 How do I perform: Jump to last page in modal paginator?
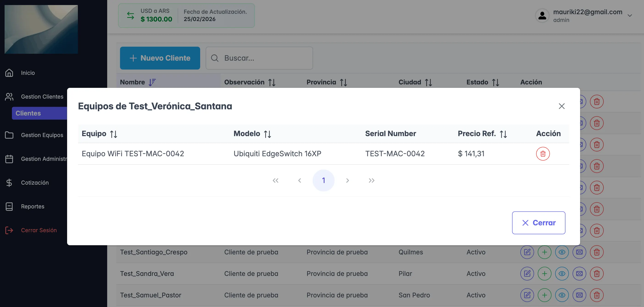coord(371,180)
